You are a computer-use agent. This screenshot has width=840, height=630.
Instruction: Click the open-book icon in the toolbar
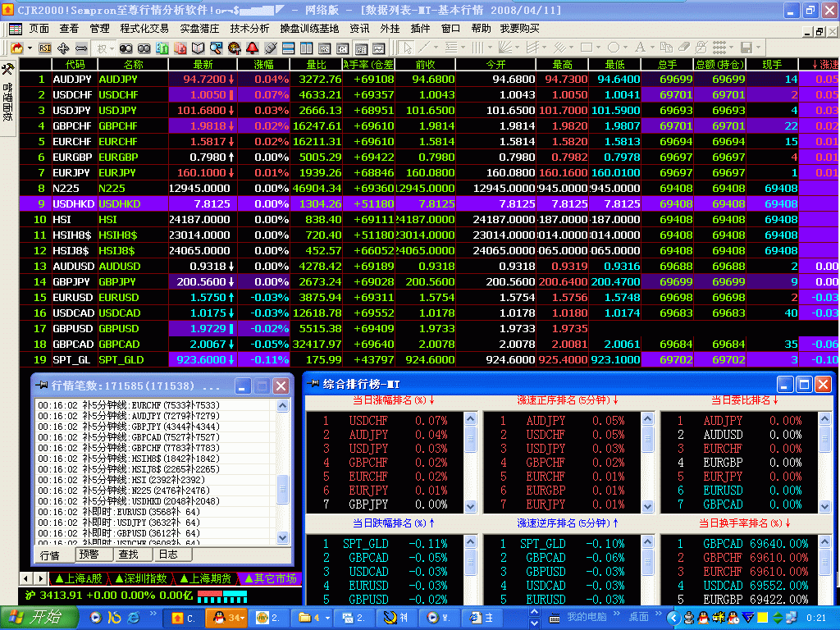pos(199,48)
